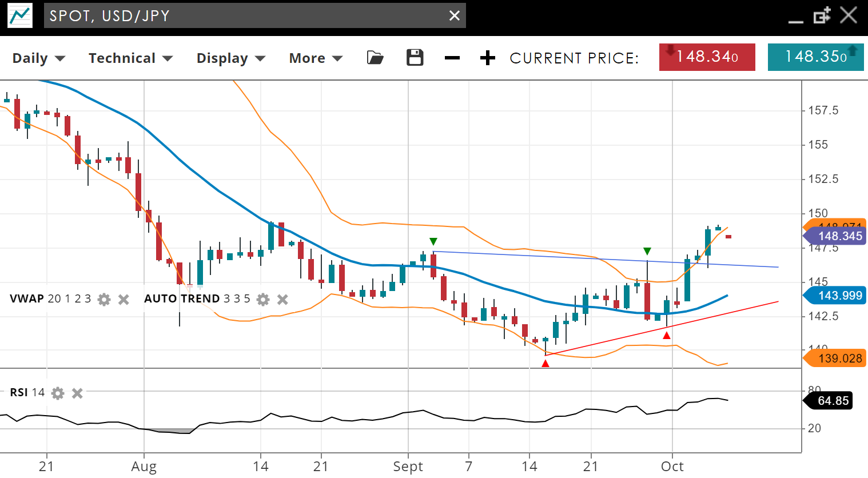This screenshot has width=868, height=478.
Task: Open VWAP indicator settings gear
Action: pyautogui.click(x=104, y=299)
